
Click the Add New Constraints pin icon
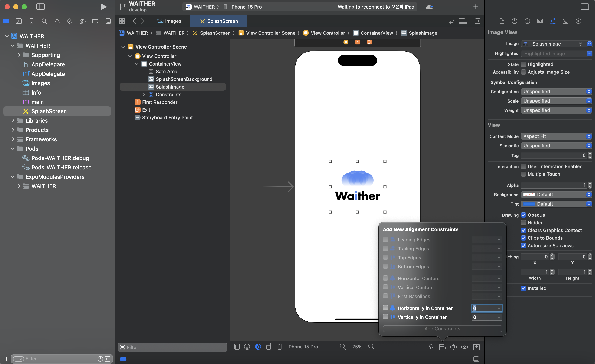point(453,347)
